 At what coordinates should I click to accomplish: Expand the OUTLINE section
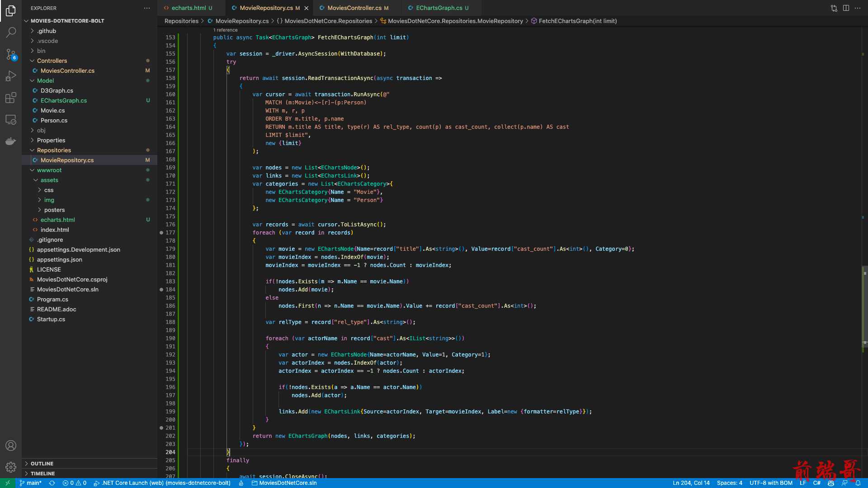(90, 464)
